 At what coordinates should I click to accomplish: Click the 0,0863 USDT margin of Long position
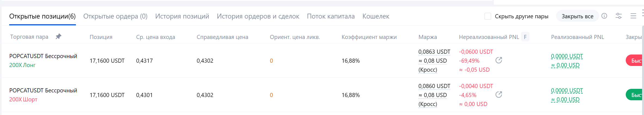point(434,52)
